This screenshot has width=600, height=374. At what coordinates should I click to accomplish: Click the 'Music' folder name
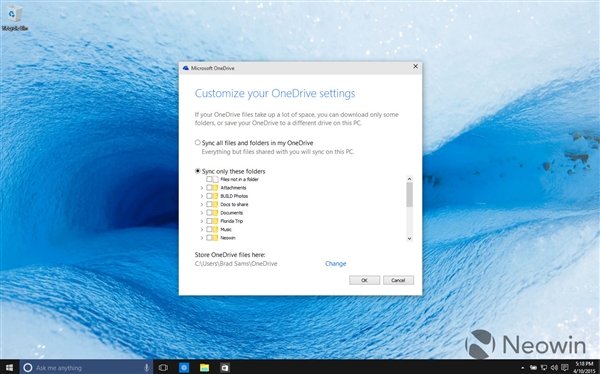point(226,229)
